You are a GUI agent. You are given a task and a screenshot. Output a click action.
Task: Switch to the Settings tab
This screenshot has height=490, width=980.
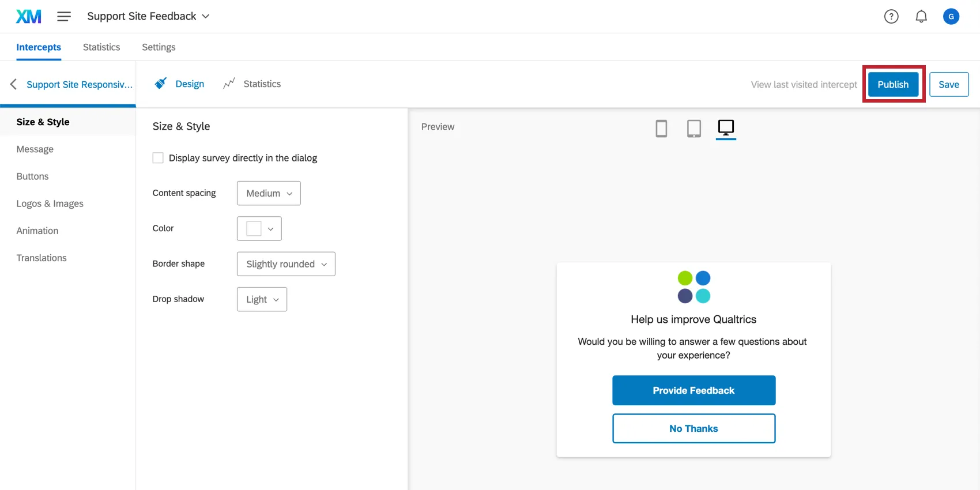(159, 47)
